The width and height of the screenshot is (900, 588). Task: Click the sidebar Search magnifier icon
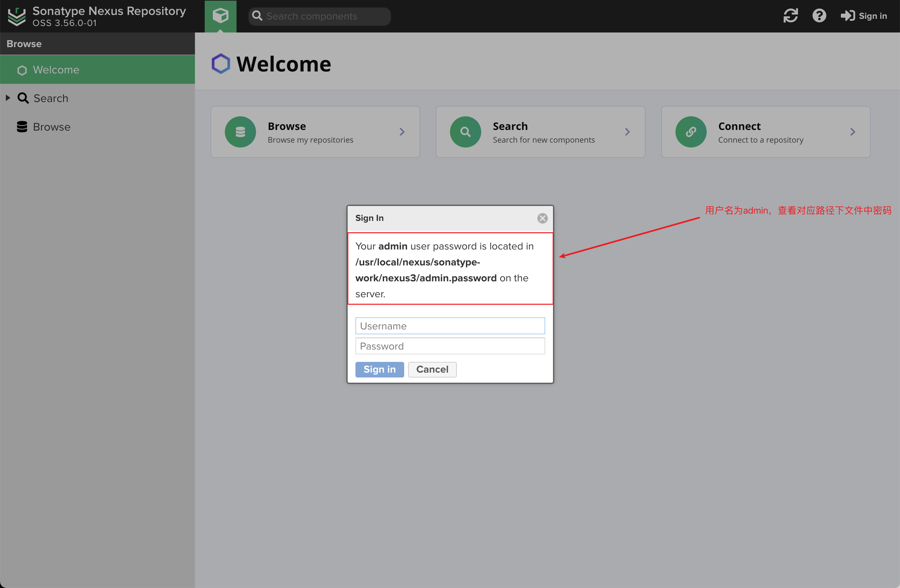23,98
